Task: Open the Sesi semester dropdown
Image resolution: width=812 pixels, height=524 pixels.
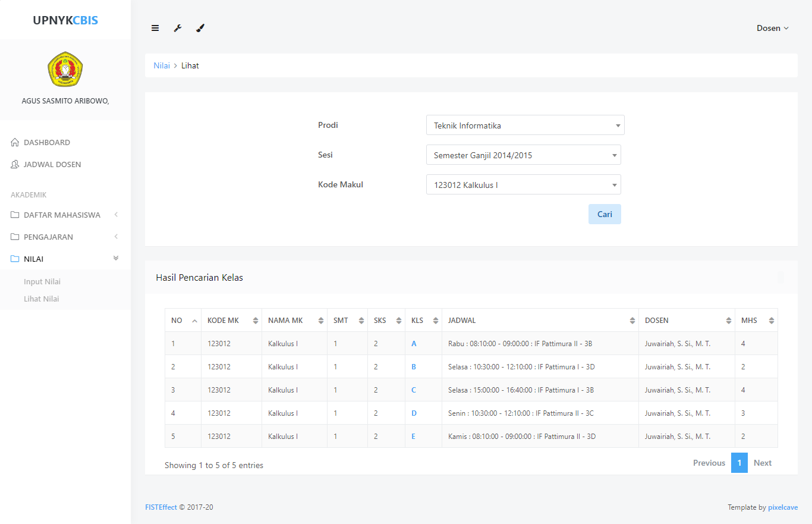Action: (523, 155)
